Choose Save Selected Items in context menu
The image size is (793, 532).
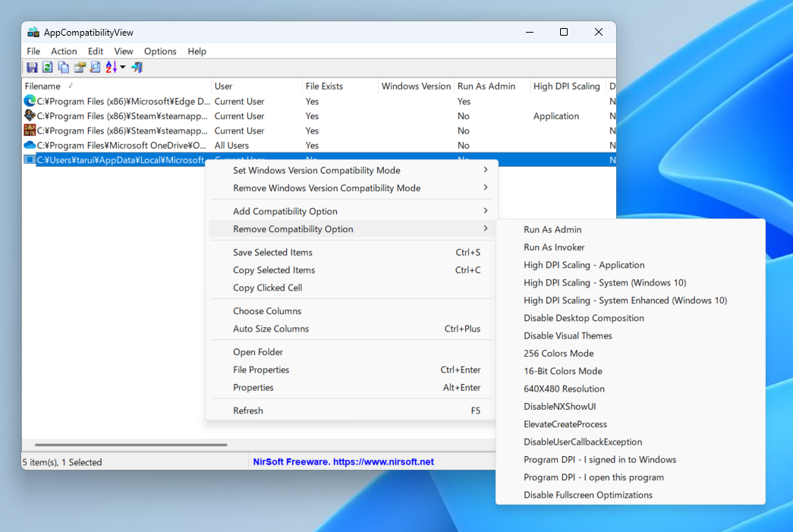click(x=351, y=253)
